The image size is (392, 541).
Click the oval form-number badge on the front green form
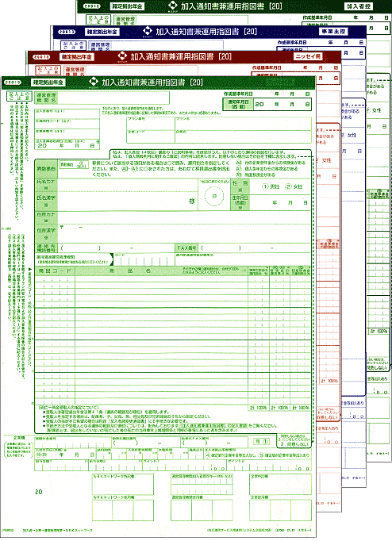click(x=13, y=82)
